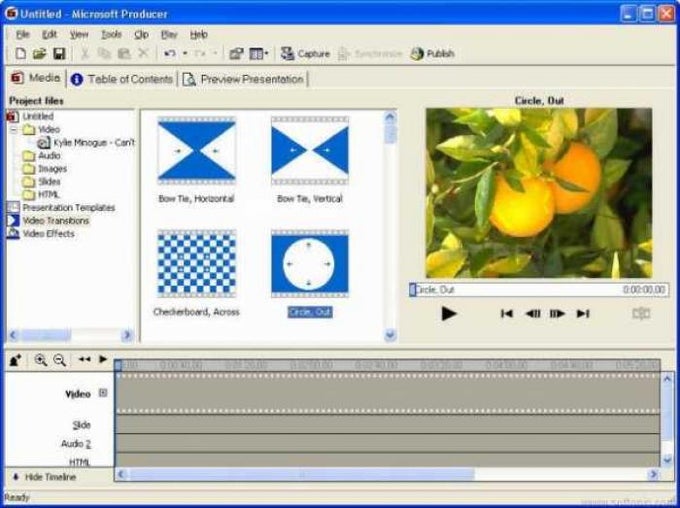This screenshot has height=508, width=680.
Task: Select Checkerboard, Across transition thumbnail
Action: [x=196, y=263]
